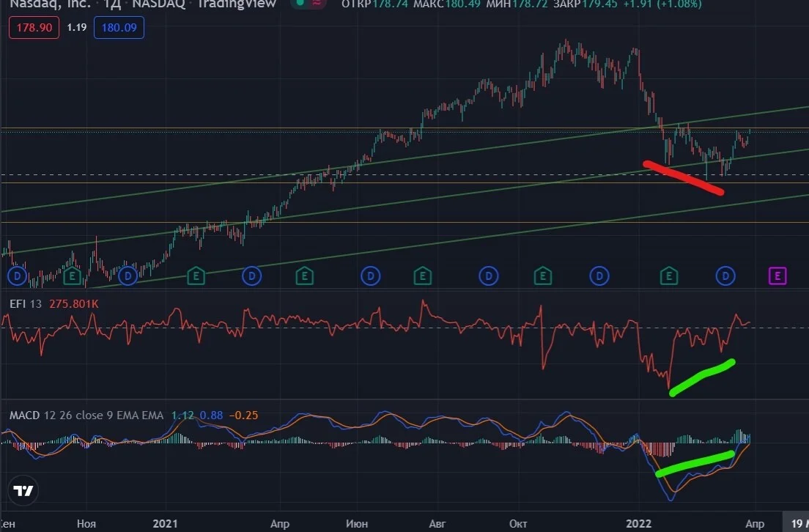
Task: Click the earnings E marker above Ноя label
Action: click(x=73, y=276)
